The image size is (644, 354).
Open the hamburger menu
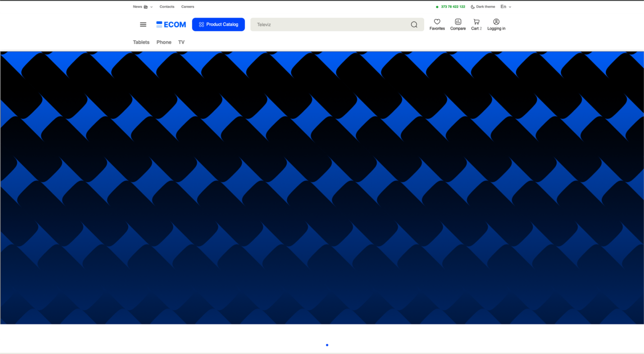143,25
